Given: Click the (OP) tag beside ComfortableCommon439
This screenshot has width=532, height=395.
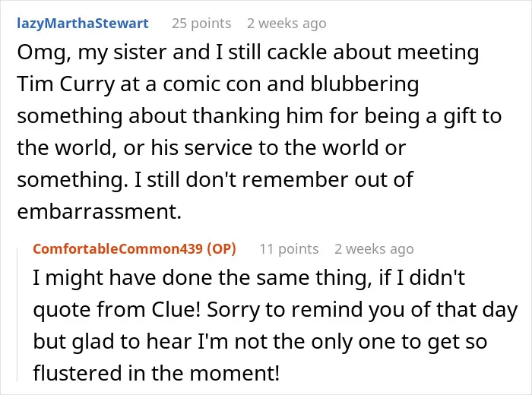Looking at the screenshot, I should [x=221, y=249].
